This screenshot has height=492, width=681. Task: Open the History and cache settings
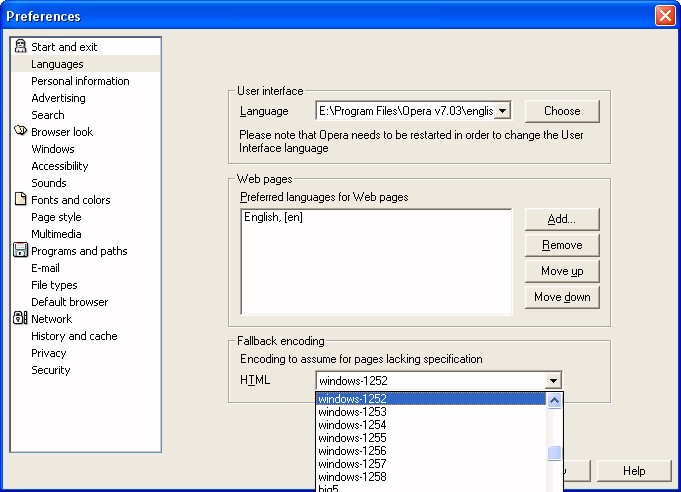(x=74, y=336)
